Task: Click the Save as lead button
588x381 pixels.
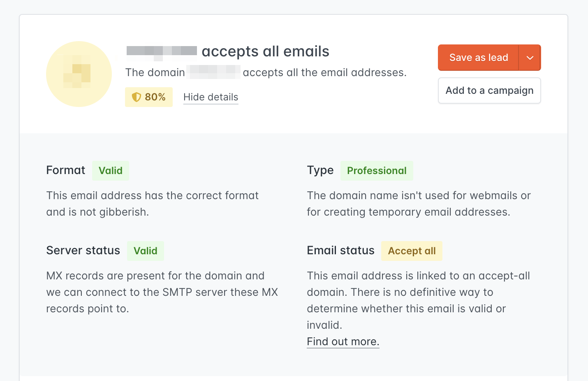Action: 479,58
